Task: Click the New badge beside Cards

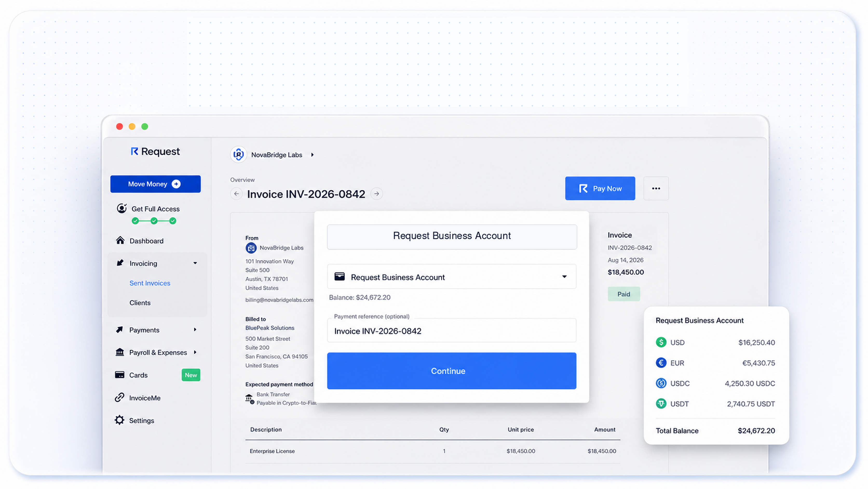Action: tap(191, 375)
